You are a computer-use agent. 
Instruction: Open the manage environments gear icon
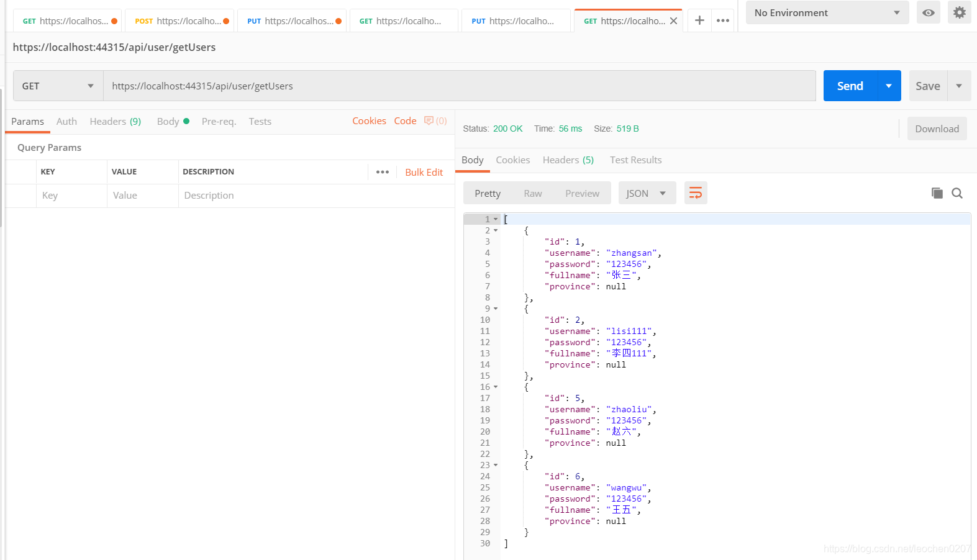pos(960,12)
